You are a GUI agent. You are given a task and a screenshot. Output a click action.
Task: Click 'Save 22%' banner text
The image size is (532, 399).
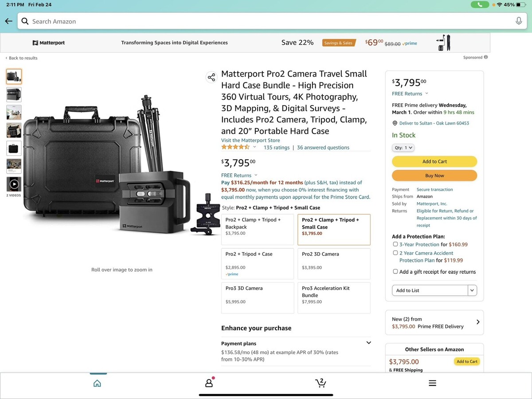(x=297, y=43)
